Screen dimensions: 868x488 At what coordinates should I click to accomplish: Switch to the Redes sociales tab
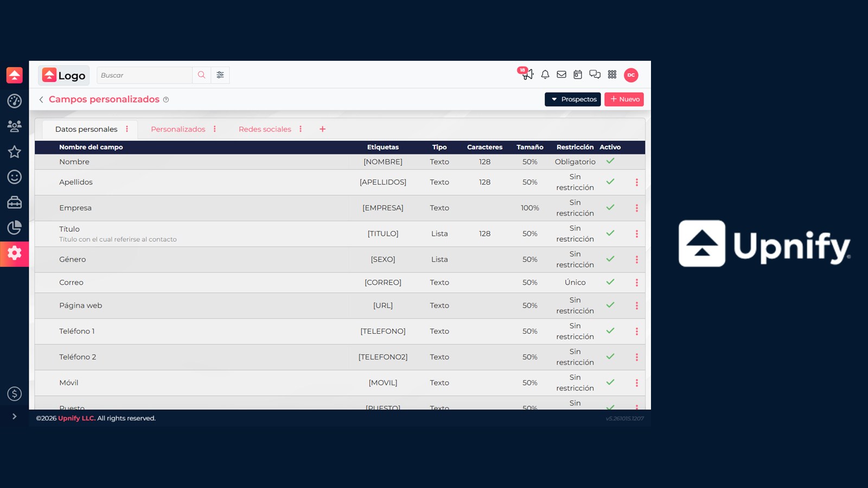pyautogui.click(x=265, y=129)
